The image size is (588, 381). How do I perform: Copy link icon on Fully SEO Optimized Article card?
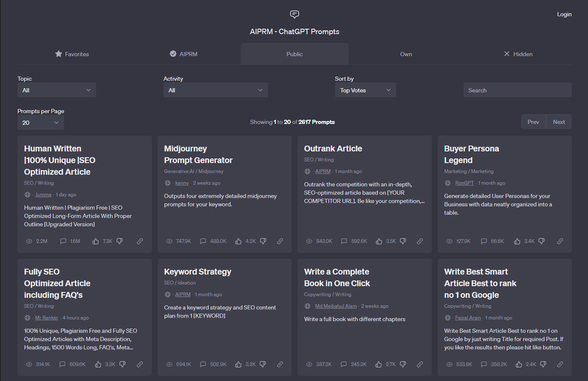pos(140,364)
